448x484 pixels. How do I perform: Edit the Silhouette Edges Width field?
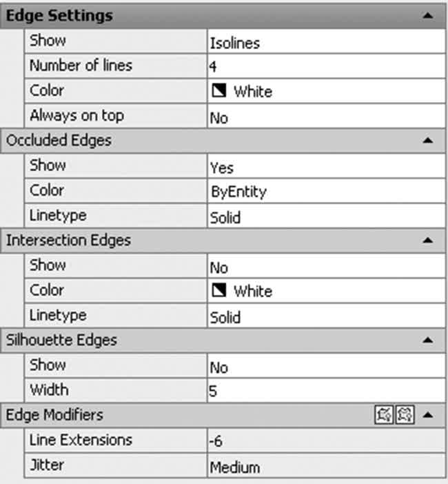tap(327, 391)
